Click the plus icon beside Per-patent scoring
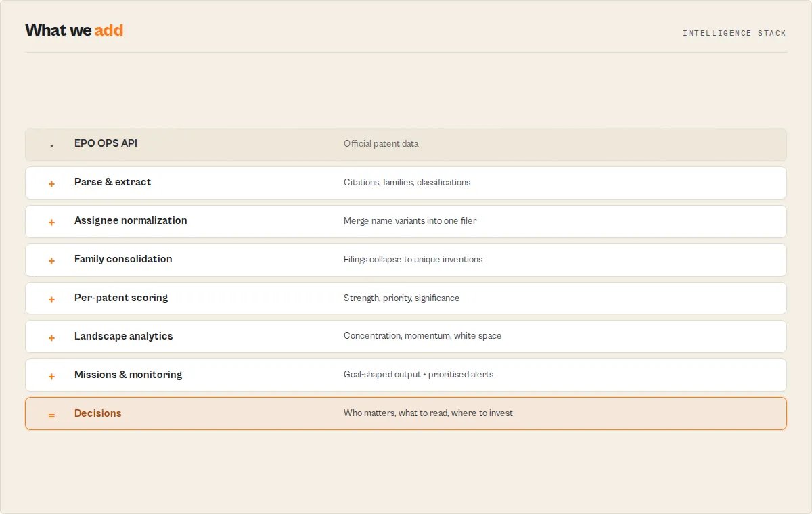This screenshot has width=812, height=514. [51, 299]
